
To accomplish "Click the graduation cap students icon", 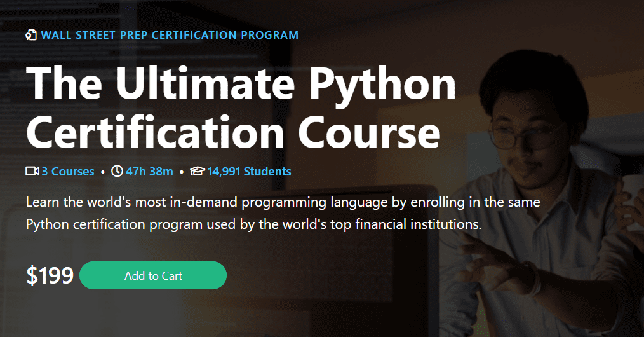I will [197, 172].
